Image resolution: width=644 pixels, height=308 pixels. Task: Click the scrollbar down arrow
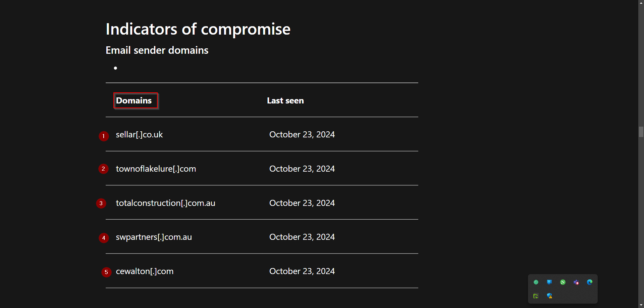[x=641, y=305]
